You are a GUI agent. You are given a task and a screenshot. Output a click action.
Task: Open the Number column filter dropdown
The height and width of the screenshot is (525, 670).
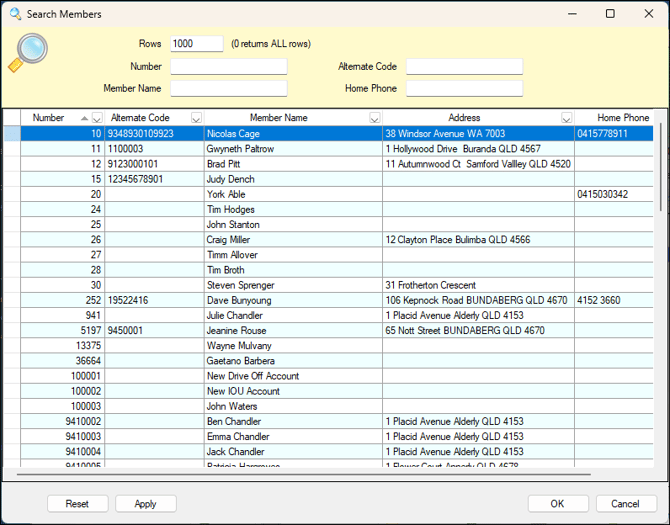(x=97, y=118)
